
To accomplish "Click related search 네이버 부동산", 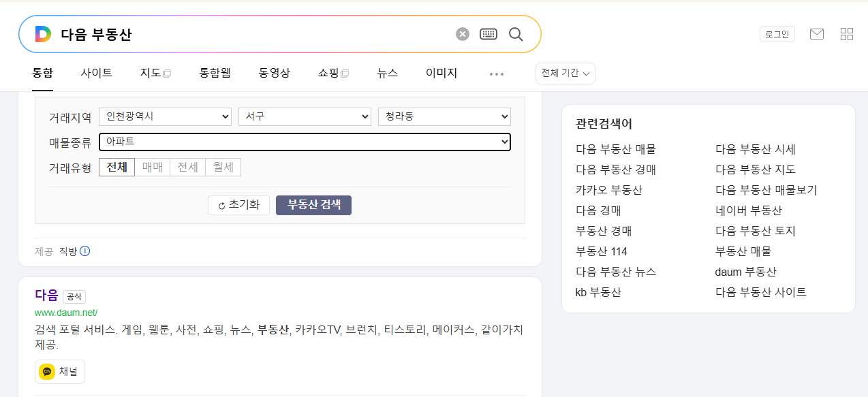I will 749,210.
